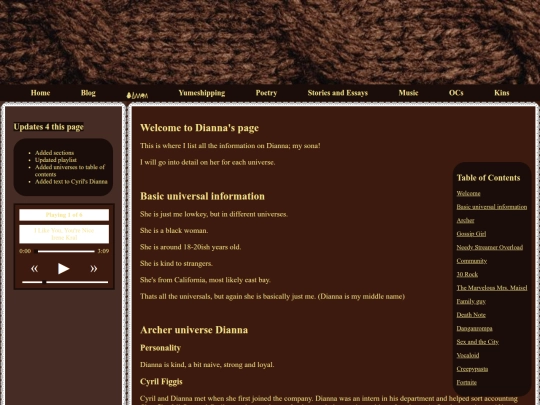
Task: Open the Death Note contents link
Action: [470, 315]
